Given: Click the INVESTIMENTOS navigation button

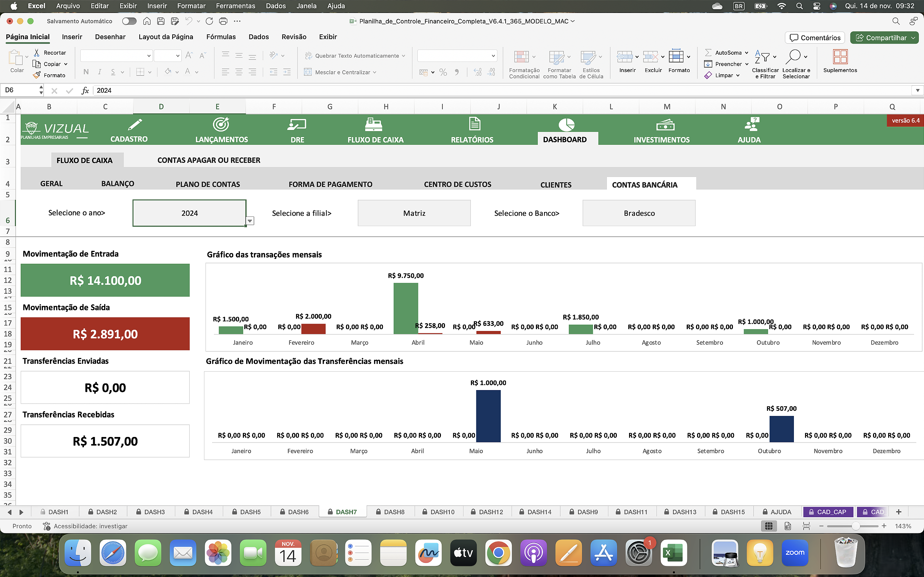Looking at the screenshot, I should coord(662,130).
